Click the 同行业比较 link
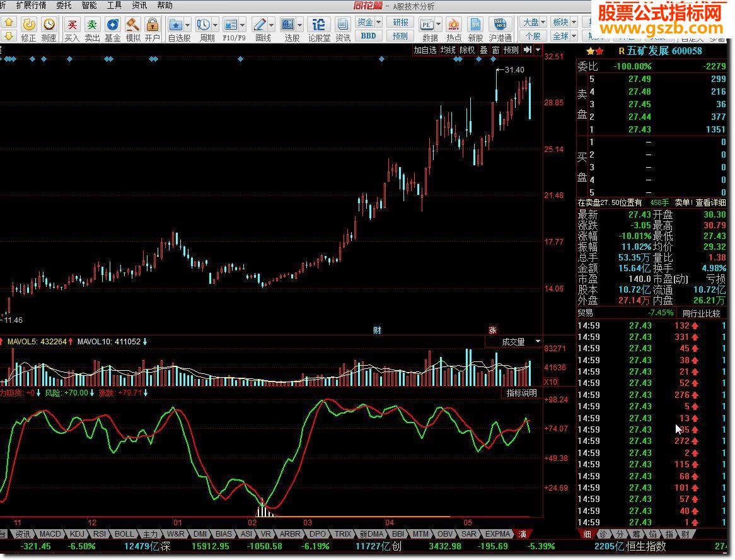This screenshot has height=560, width=735. click(701, 313)
